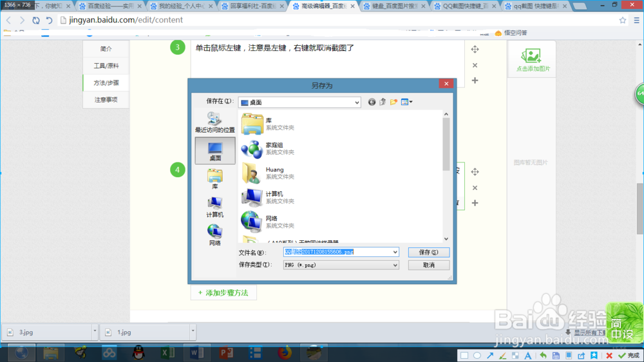
Task: Select 桌面 in dialog sidebar
Action: [215, 151]
